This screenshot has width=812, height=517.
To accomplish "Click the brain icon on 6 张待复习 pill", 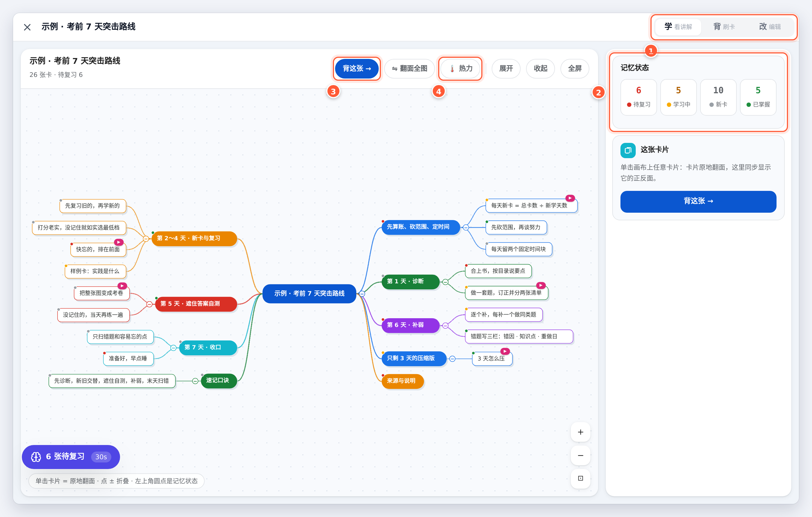I will [x=36, y=457].
